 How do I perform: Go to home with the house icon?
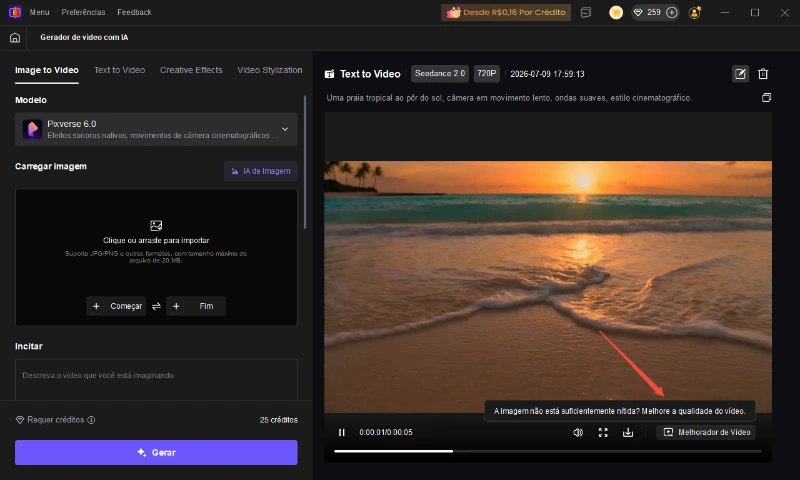pyautogui.click(x=15, y=37)
